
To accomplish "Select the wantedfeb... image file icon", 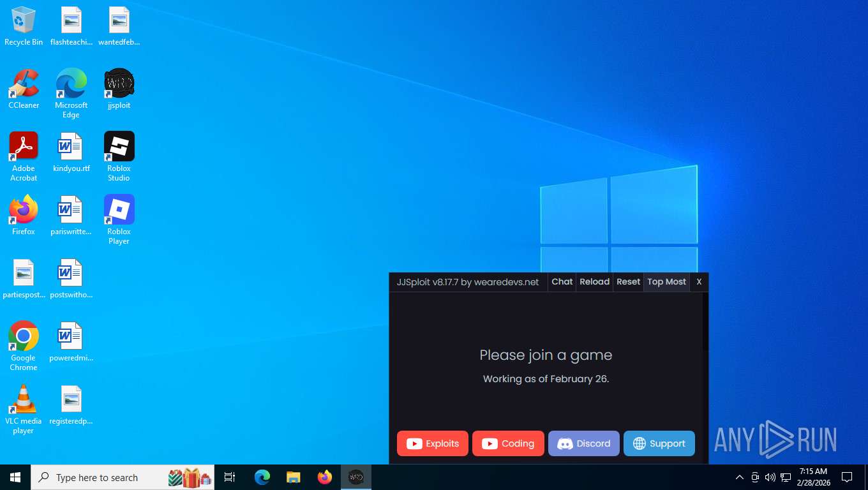I will (119, 26).
